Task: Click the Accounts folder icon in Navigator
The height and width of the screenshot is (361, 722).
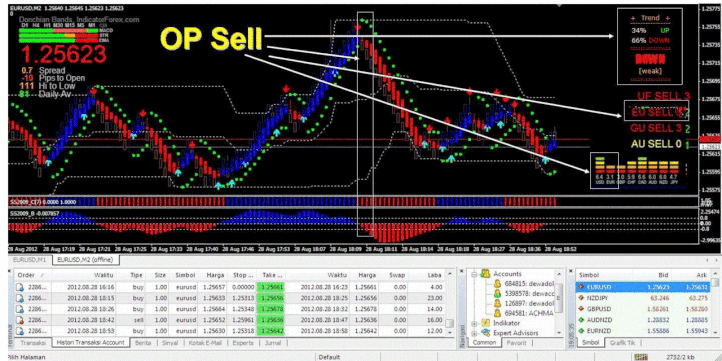Action: coord(485,274)
